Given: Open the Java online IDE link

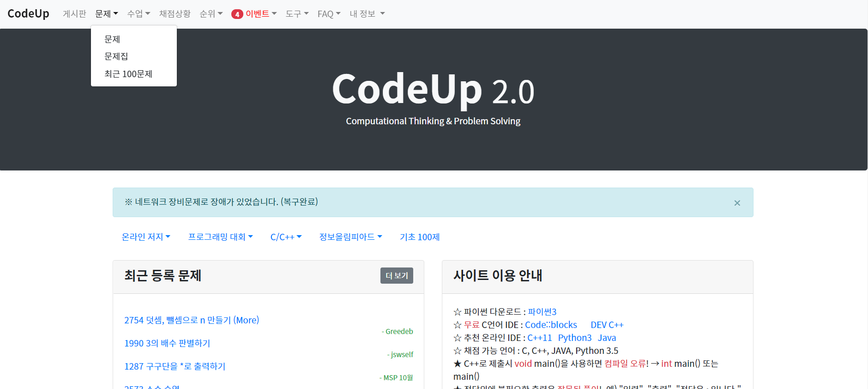Looking at the screenshot, I should [607, 338].
